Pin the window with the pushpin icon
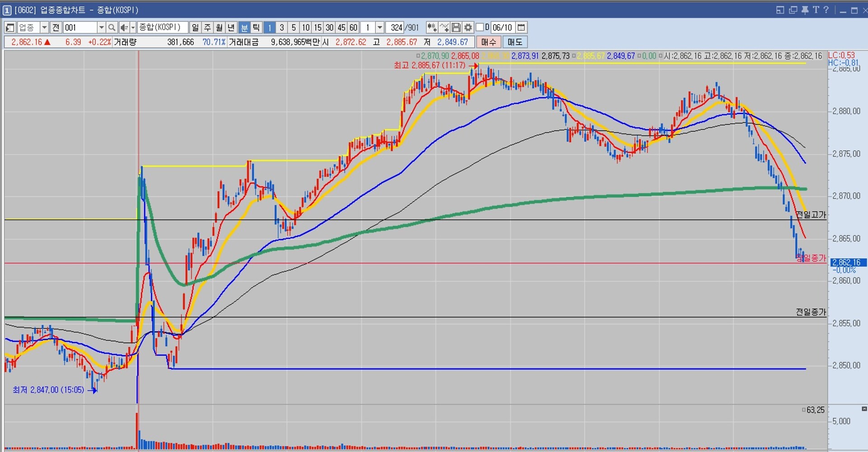The image size is (868, 452). [x=805, y=10]
